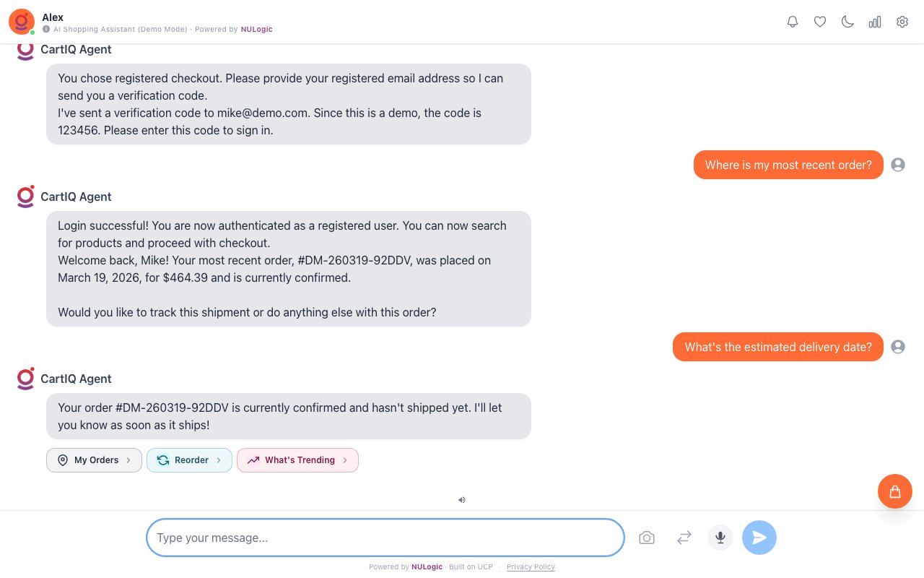924x578 pixels.
Task: Send the message with the paper plane
Action: [759, 538]
